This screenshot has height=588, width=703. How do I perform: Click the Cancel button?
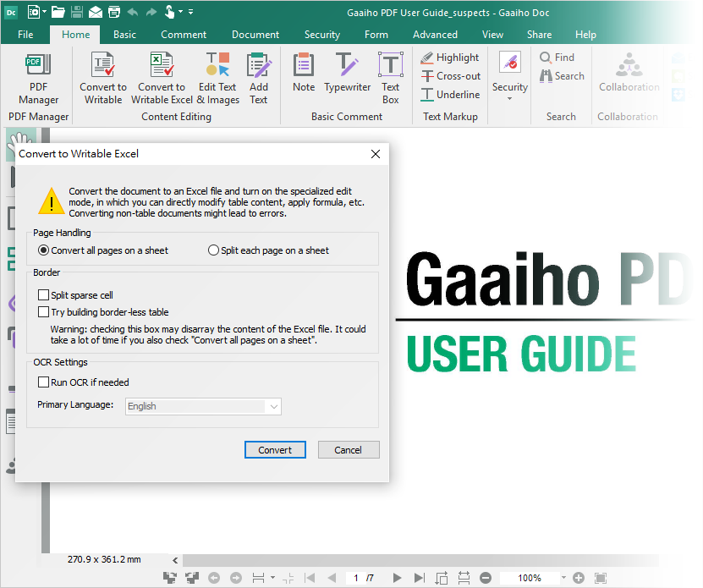coord(349,450)
